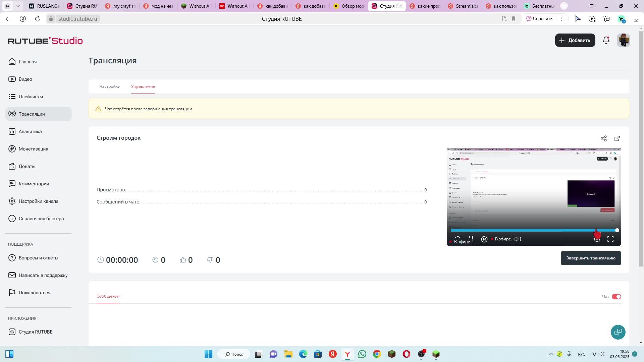
Task: Go to Монетизация in sidebar
Action: point(33,149)
